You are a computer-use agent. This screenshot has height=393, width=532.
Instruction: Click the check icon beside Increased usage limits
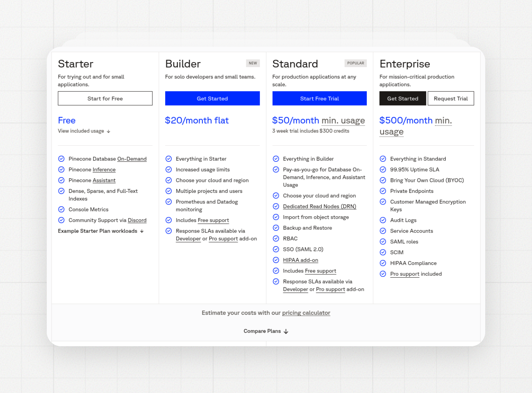coord(168,169)
